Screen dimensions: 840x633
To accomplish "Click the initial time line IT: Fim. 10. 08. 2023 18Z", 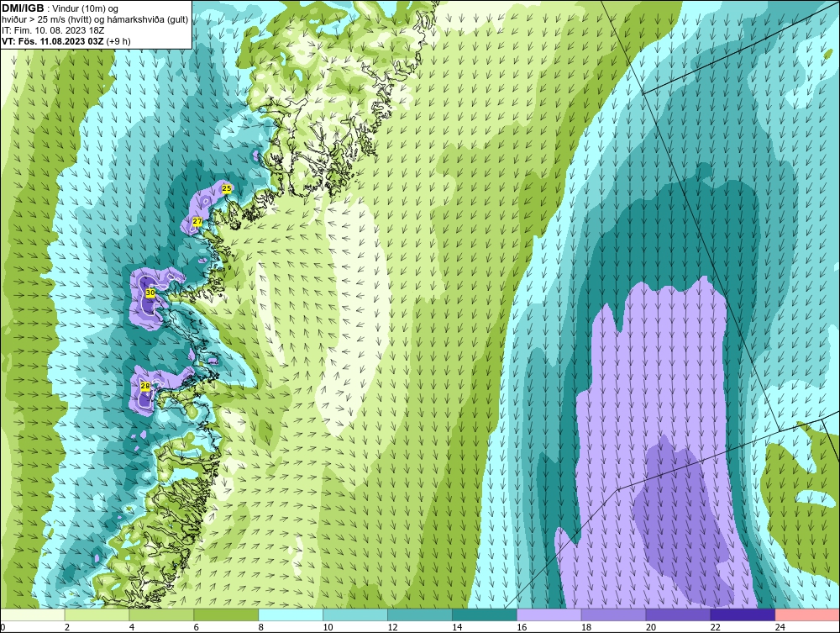I will (52, 30).
